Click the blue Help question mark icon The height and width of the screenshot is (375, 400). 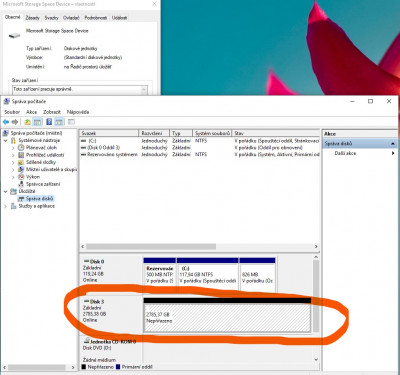[49, 122]
